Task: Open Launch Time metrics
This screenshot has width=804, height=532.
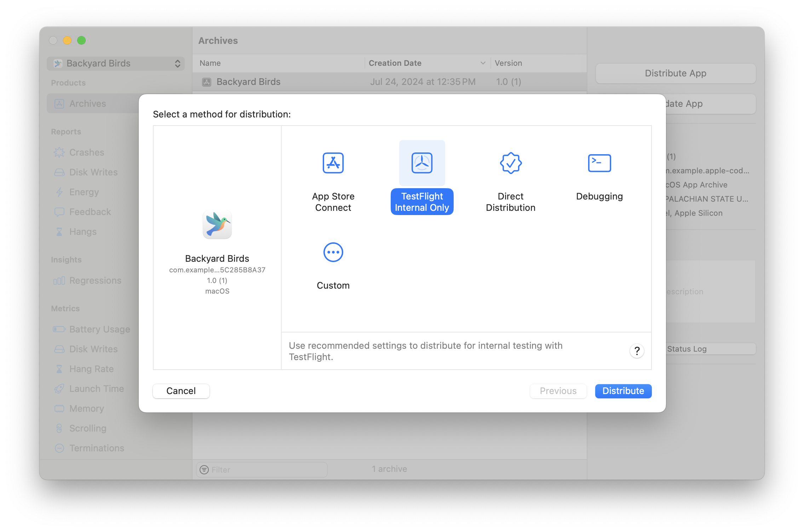Action: pyautogui.click(x=97, y=389)
